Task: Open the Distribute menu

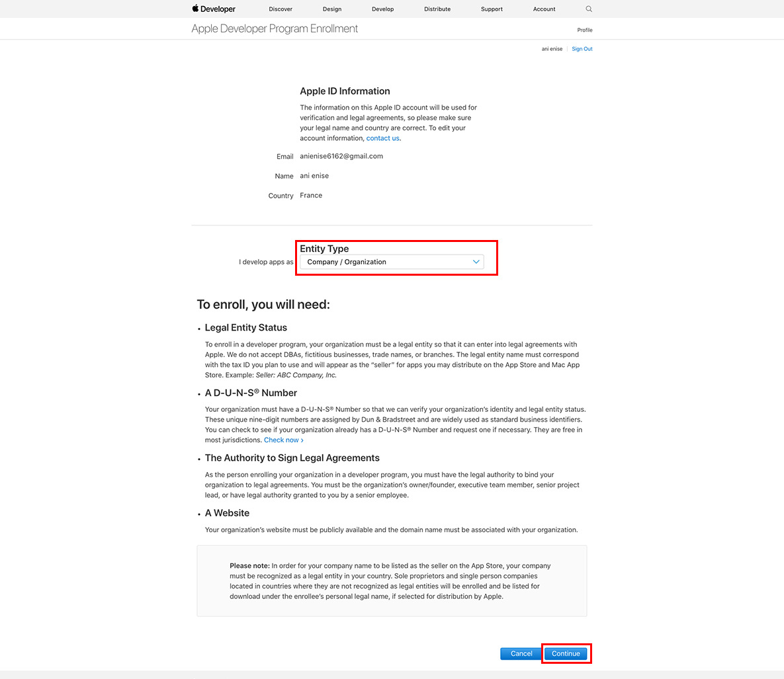Action: [437, 9]
